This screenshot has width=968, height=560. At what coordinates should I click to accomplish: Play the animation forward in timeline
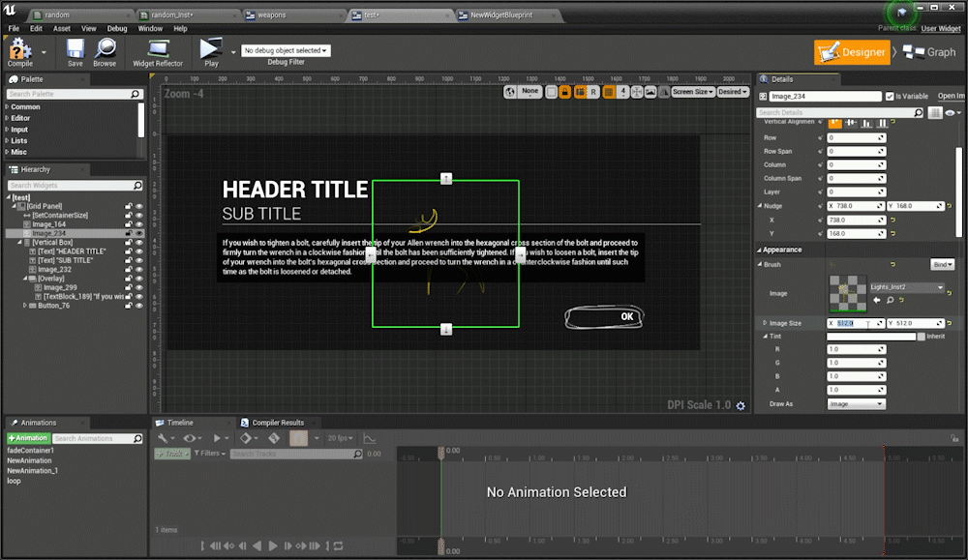coord(273,545)
